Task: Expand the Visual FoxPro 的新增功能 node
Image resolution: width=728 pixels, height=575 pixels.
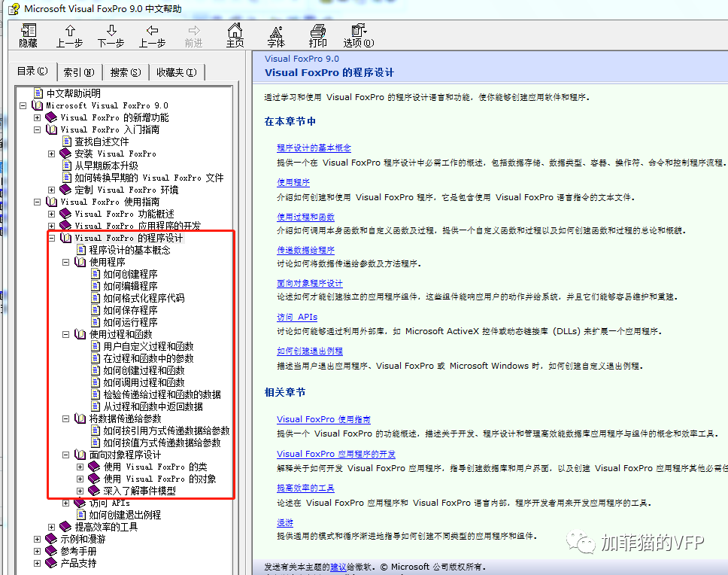Action: coord(37,117)
